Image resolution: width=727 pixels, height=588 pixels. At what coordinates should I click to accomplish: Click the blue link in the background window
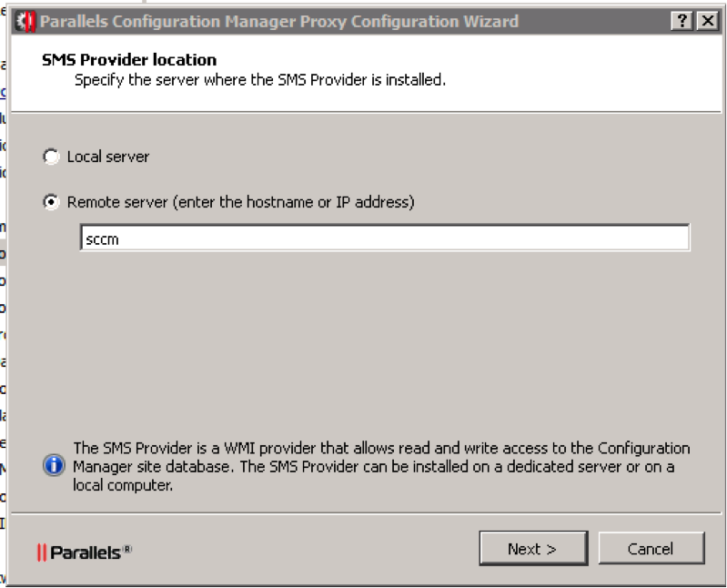[3, 92]
